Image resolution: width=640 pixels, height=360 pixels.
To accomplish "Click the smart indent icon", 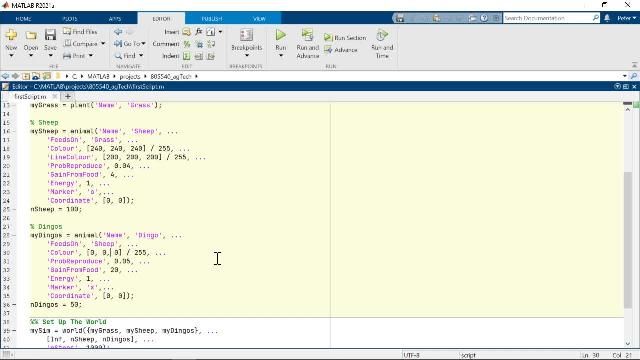I will (x=187, y=56).
